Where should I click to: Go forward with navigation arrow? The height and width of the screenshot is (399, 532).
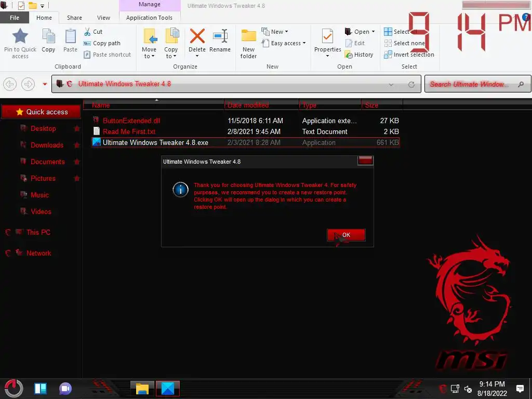(28, 84)
